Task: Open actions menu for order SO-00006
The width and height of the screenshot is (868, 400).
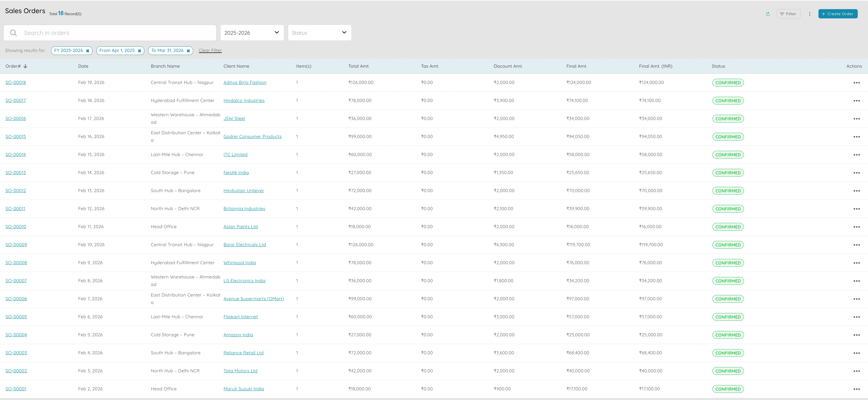Action: [x=856, y=299]
